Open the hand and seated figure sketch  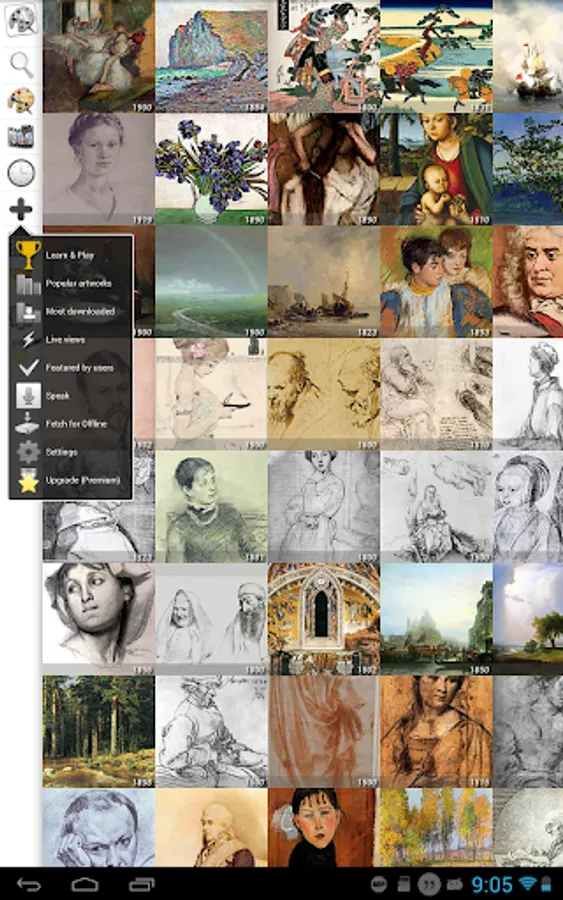tap(436, 506)
